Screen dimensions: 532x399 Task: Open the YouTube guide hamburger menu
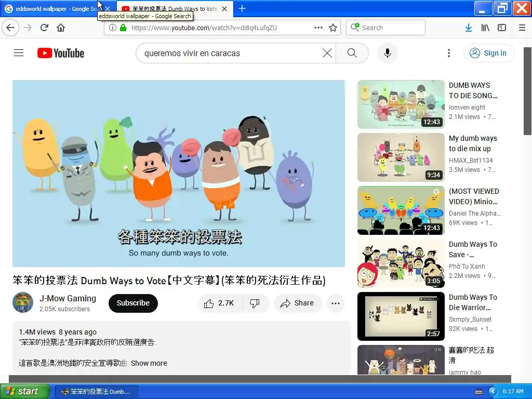[x=19, y=53]
